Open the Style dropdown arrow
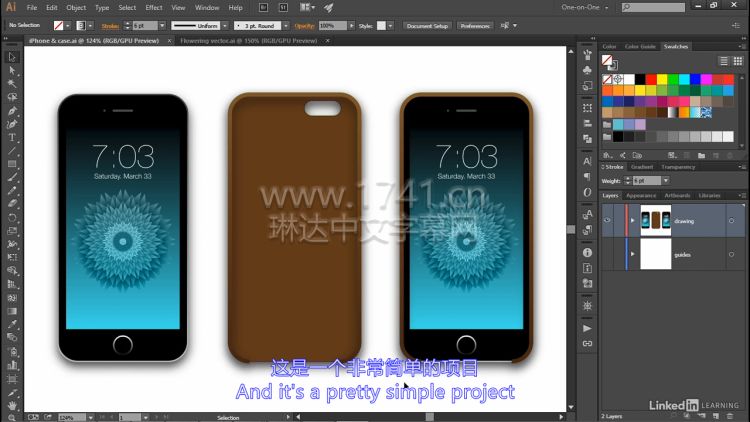 pyautogui.click(x=391, y=26)
